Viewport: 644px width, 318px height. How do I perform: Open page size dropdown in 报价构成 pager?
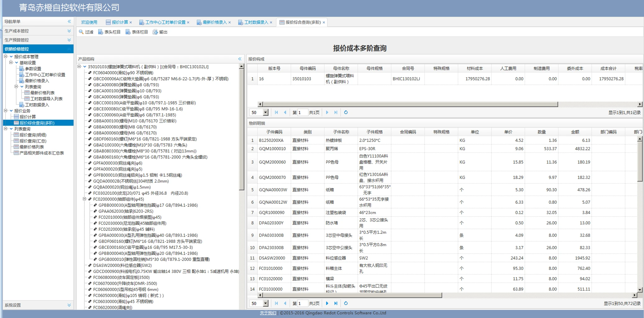[x=265, y=112]
